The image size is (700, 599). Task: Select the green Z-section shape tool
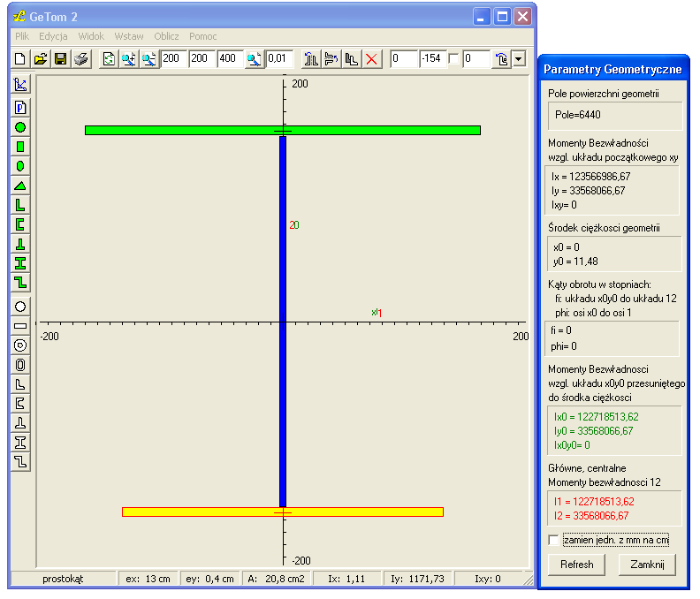tap(20, 283)
